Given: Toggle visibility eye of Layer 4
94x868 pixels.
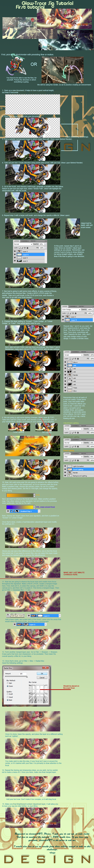Looking at the screenshot, I should point(15,261).
